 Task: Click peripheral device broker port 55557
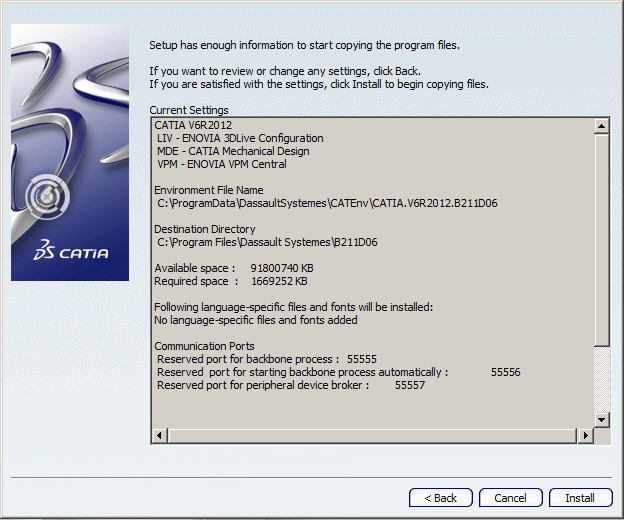[x=291, y=386]
